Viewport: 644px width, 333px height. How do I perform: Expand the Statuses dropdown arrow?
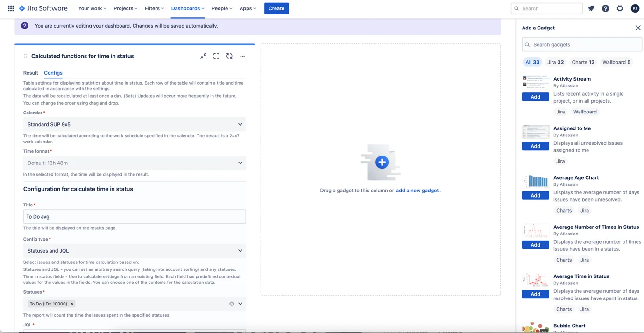click(x=240, y=304)
